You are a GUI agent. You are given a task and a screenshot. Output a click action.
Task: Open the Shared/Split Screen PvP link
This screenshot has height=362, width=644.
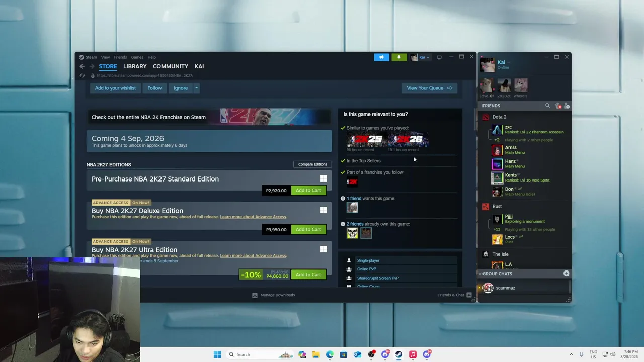pyautogui.click(x=378, y=278)
